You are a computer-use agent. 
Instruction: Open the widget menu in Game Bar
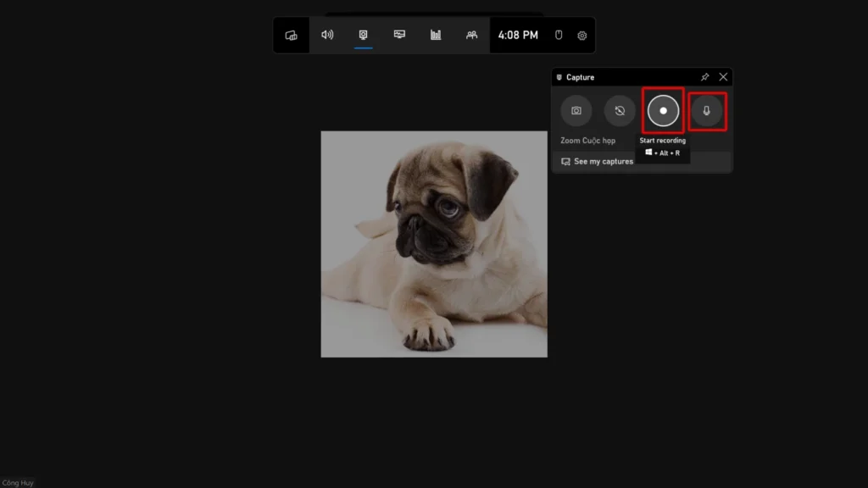pyautogui.click(x=291, y=36)
